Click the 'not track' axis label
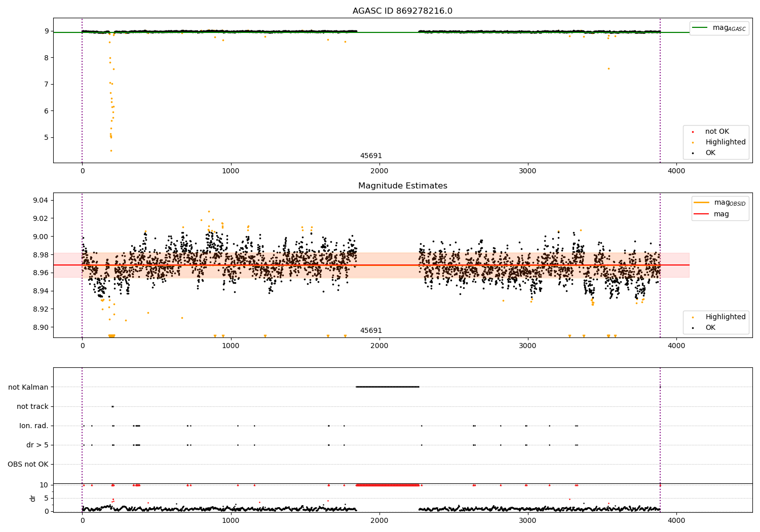 [x=32, y=406]
